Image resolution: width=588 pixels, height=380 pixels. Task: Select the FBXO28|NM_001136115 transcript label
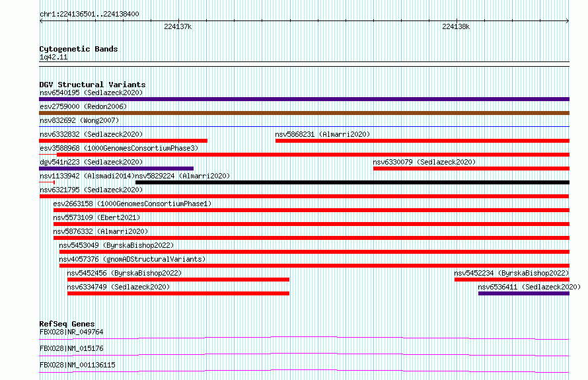coord(77,365)
